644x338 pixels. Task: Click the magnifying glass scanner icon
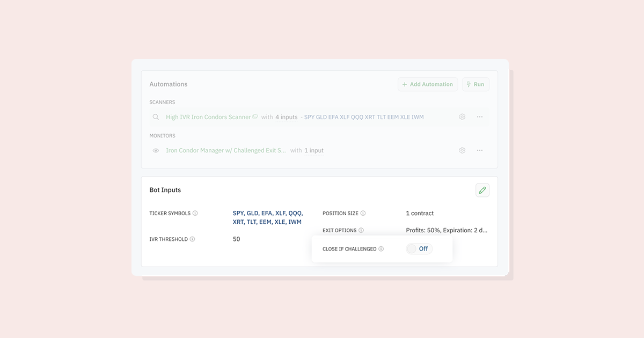click(x=156, y=116)
